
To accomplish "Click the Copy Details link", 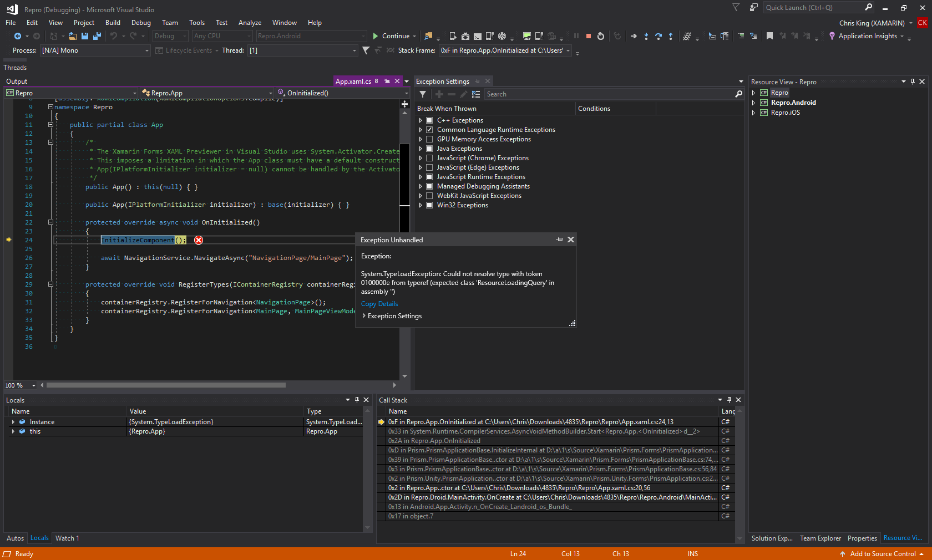I will (379, 304).
